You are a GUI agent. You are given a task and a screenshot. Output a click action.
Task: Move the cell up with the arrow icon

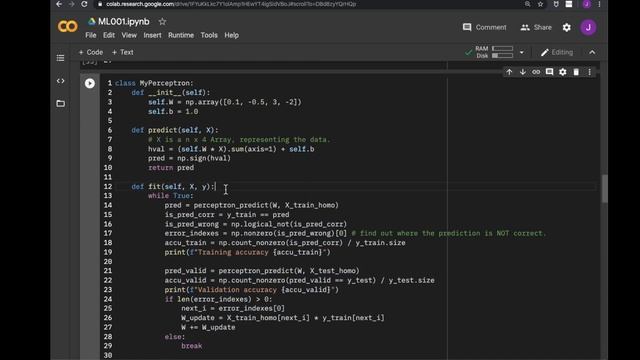coord(509,72)
